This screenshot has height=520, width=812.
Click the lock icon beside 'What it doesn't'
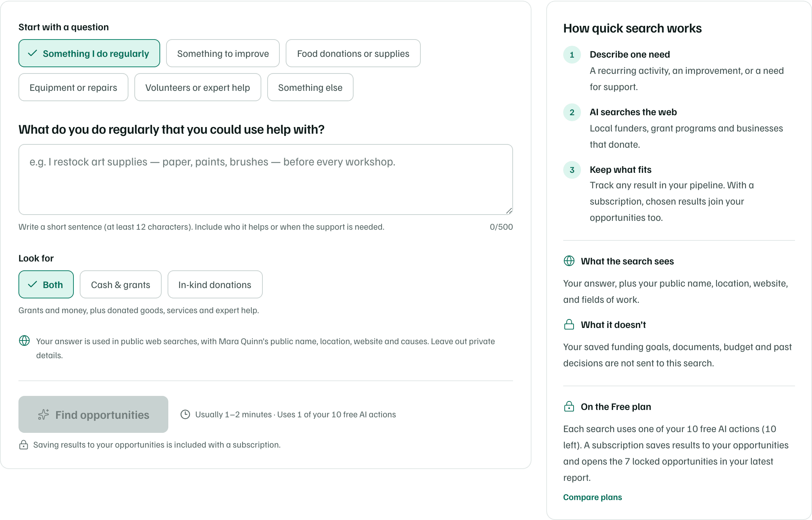click(569, 324)
